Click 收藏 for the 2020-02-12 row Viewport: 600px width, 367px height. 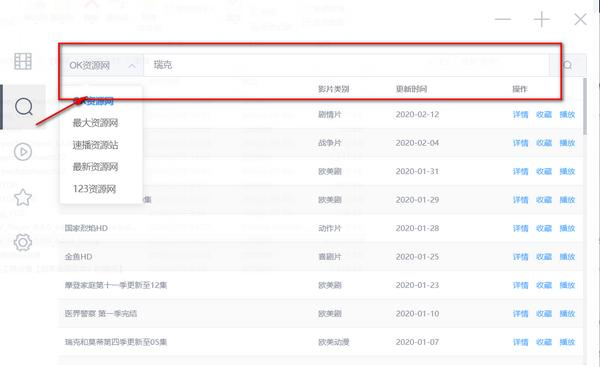click(544, 114)
